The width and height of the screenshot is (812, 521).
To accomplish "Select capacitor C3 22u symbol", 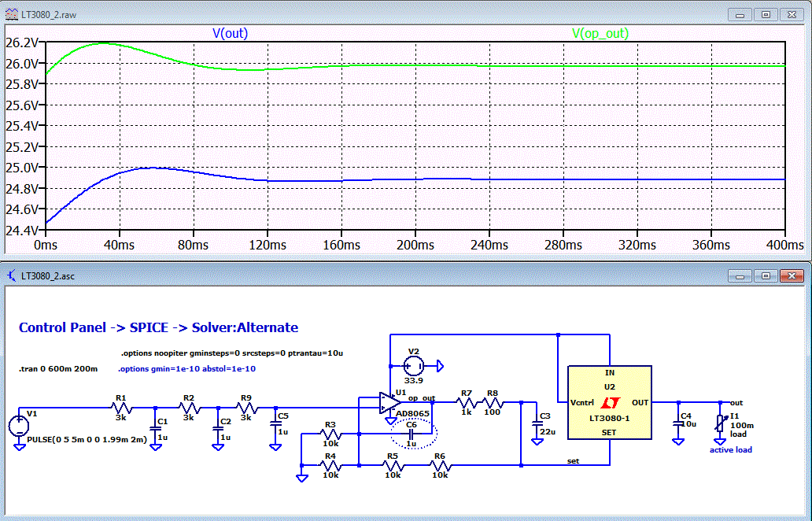I will pyautogui.click(x=537, y=424).
